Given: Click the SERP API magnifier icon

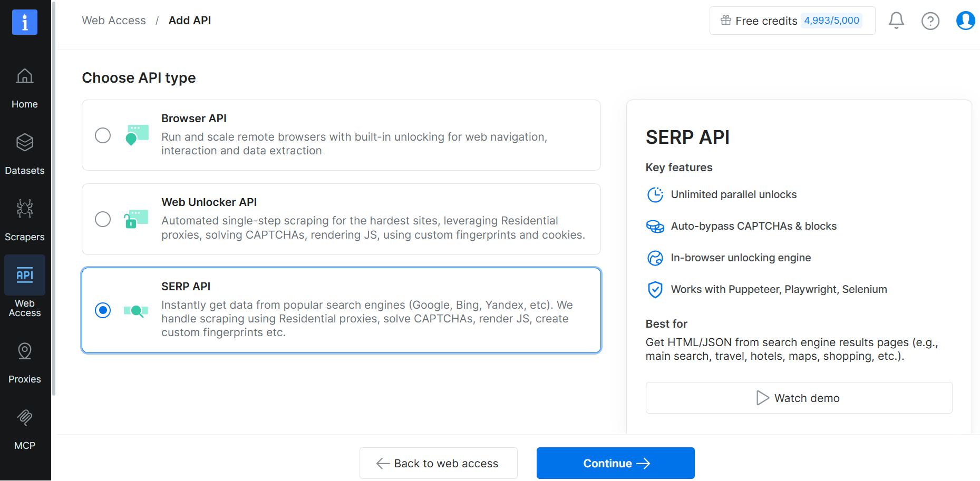Looking at the screenshot, I should 136,311.
